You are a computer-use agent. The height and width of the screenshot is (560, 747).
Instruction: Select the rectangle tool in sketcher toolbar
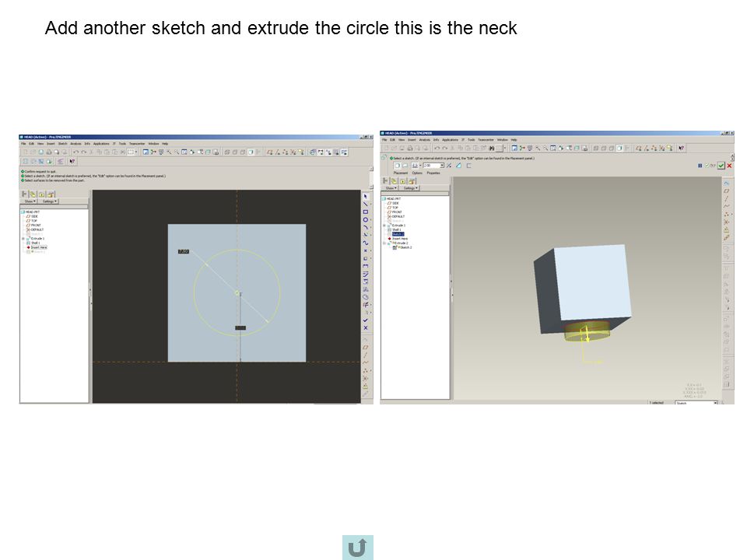click(x=366, y=212)
